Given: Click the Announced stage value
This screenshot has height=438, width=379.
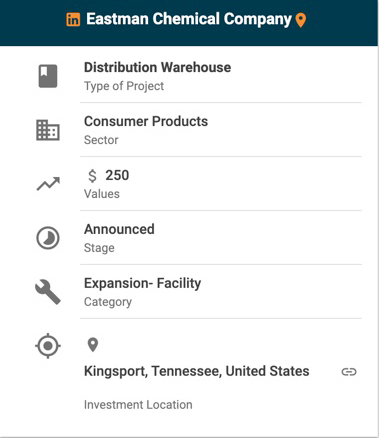Looking at the screenshot, I should (119, 229).
